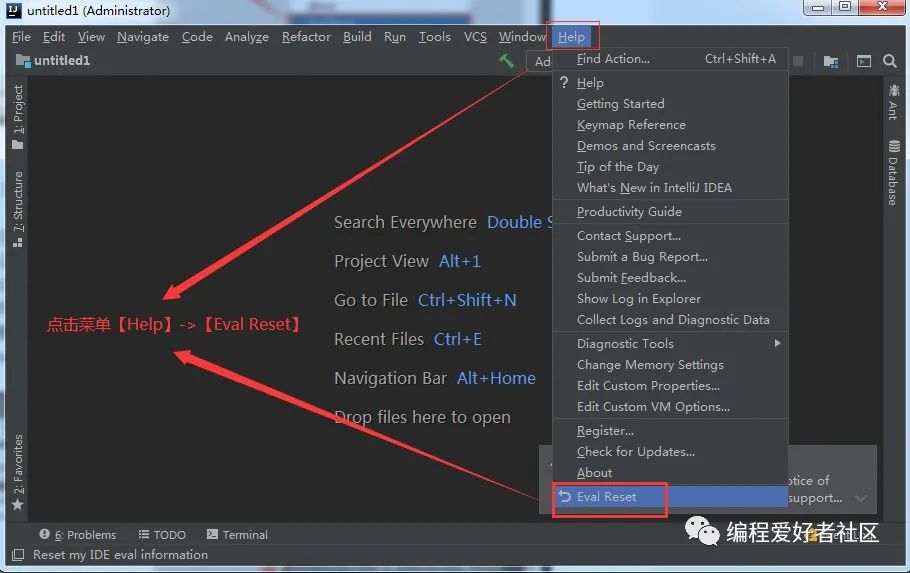Open the Refactor menu
The image size is (910, 573).
pyautogui.click(x=306, y=37)
